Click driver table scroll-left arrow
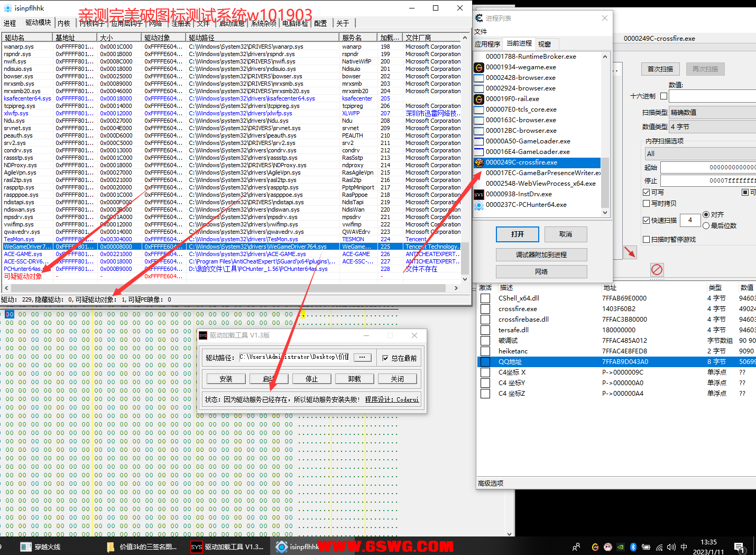The image size is (756, 555). pyautogui.click(x=6, y=288)
